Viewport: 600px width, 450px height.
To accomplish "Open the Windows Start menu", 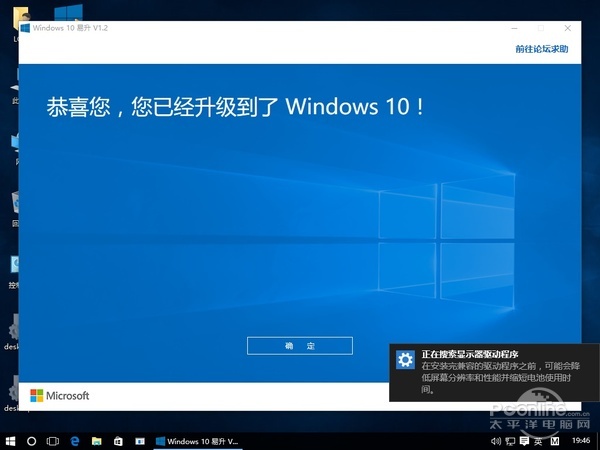I will (10, 441).
